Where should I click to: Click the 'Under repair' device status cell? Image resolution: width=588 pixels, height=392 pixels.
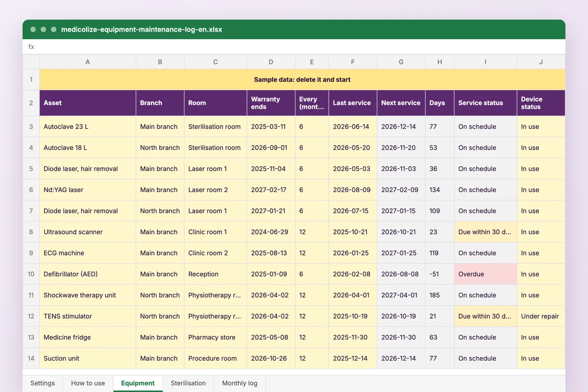[541, 316]
